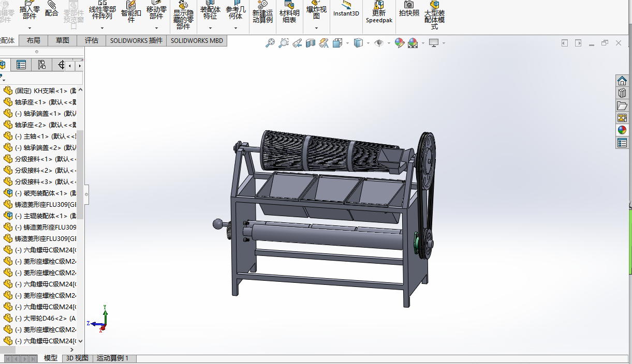Click the Zoom to Fit magnifier icon
Screen dimensions: 632x364
coord(270,43)
